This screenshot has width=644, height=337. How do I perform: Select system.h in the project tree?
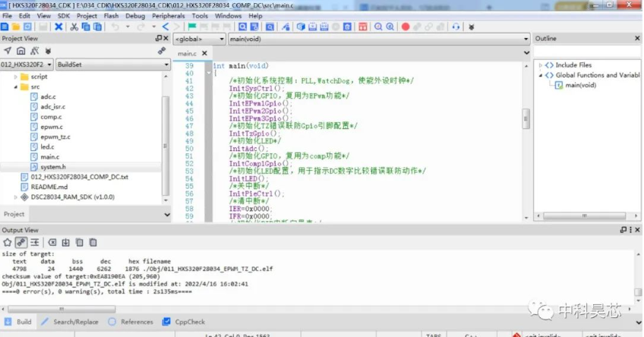tap(53, 167)
